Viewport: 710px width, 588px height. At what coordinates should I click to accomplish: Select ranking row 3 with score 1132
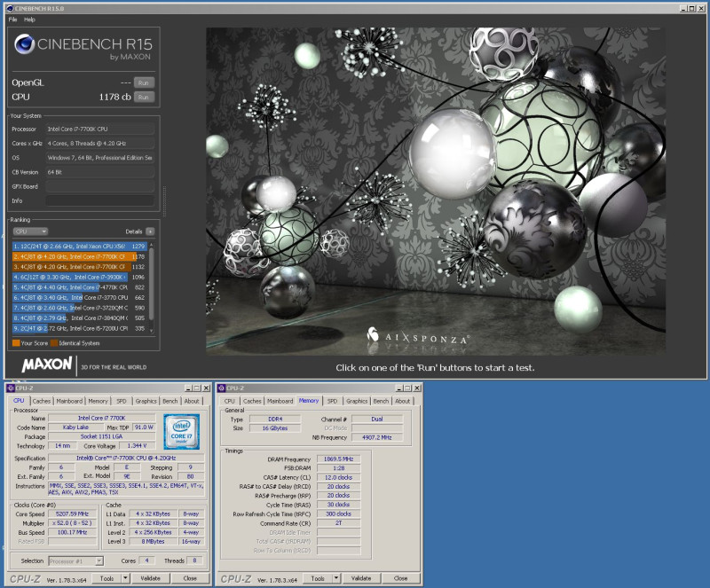79,267
